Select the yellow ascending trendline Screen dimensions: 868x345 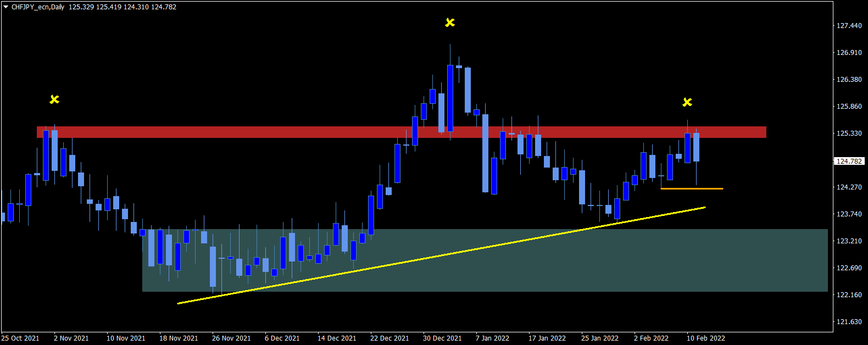coord(441,255)
